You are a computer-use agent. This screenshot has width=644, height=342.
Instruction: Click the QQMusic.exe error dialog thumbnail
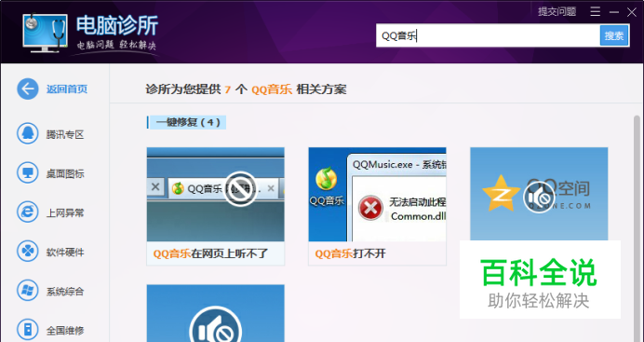coord(377,195)
